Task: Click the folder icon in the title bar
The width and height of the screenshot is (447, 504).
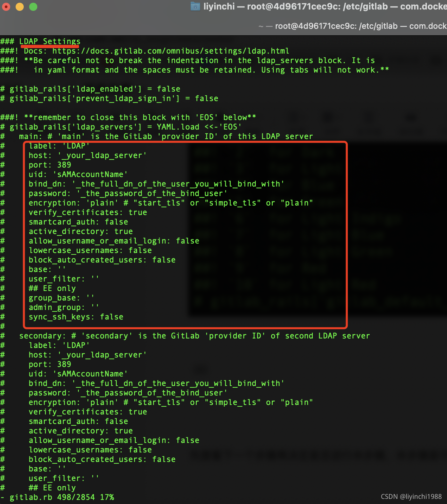Action: coord(195,6)
